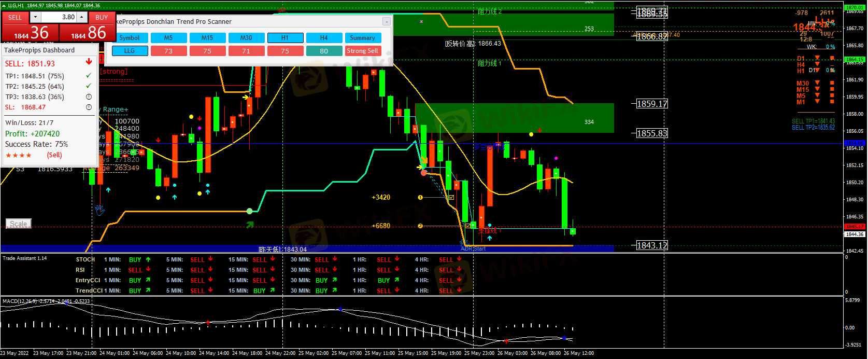Collapse one-click trading panel triangle beside LLG,H1

click(x=4, y=6)
